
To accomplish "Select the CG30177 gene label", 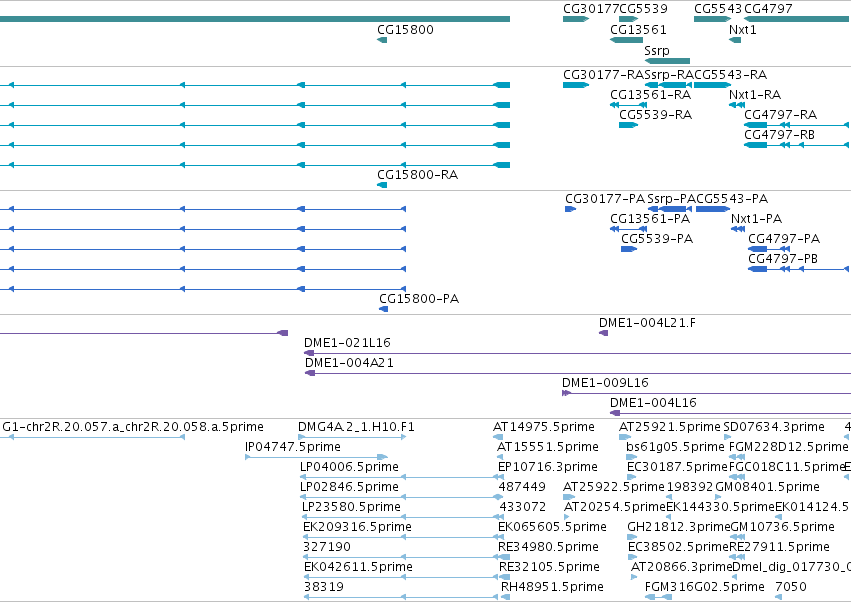I will (591, 9).
